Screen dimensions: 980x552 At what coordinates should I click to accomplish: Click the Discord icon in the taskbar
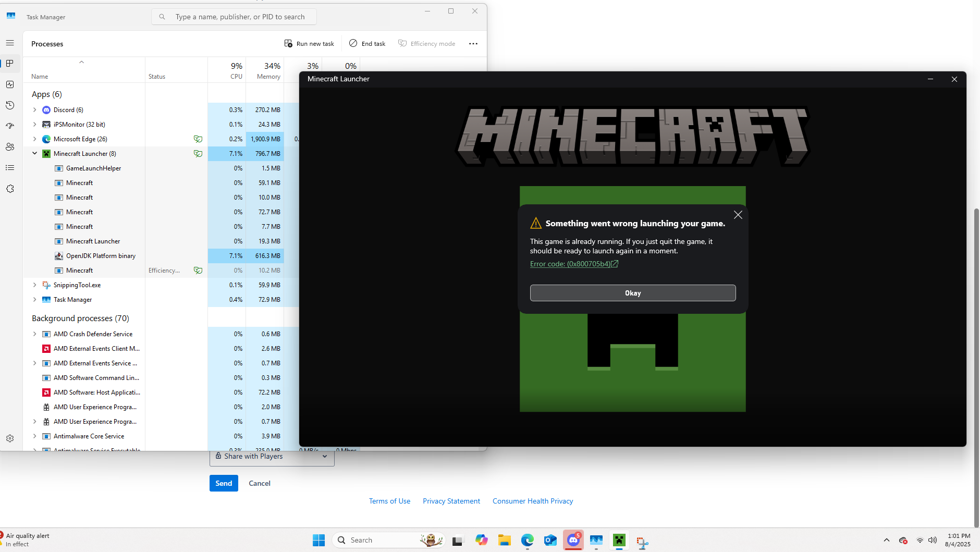coord(573,541)
